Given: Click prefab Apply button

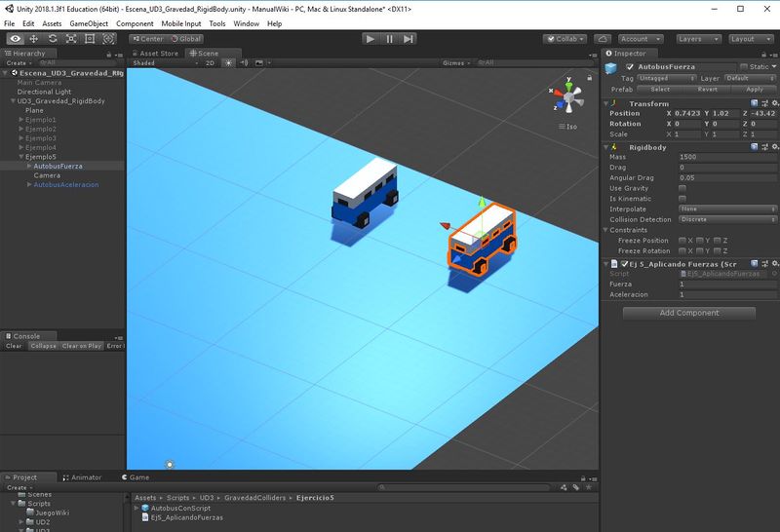Looking at the screenshot, I should click(754, 90).
